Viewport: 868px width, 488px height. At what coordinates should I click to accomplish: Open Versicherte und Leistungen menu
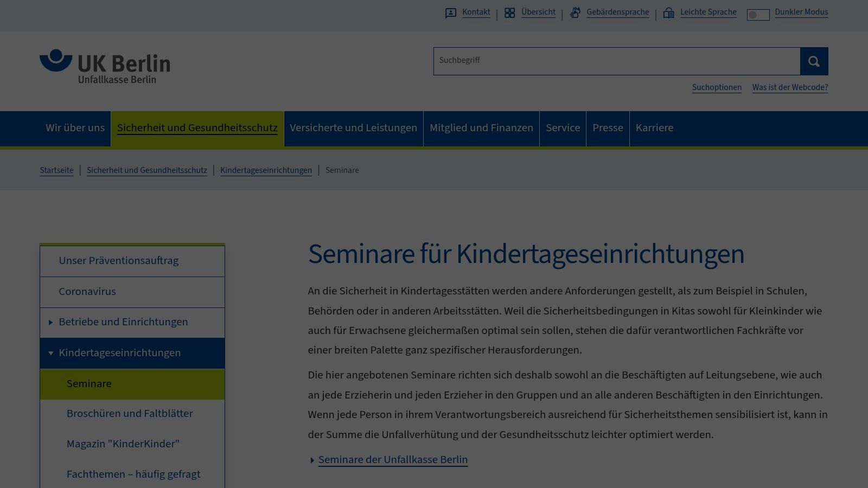coord(353,129)
